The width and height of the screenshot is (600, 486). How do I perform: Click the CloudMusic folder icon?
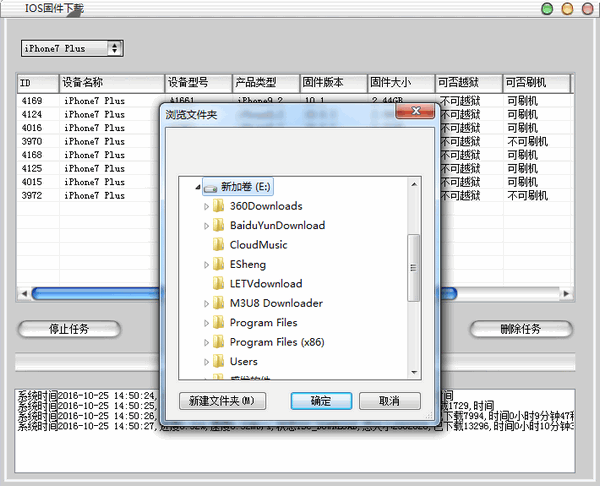point(218,245)
